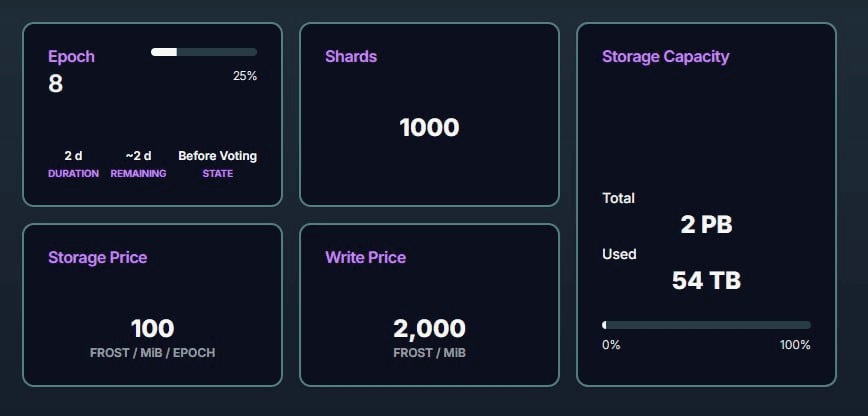Click the 100% capacity bar label
868x416 pixels.
[795, 345]
